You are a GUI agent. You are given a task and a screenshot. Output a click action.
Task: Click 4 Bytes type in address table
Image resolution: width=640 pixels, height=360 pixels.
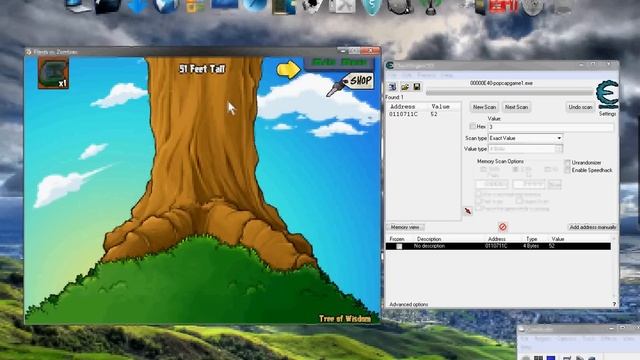click(531, 246)
